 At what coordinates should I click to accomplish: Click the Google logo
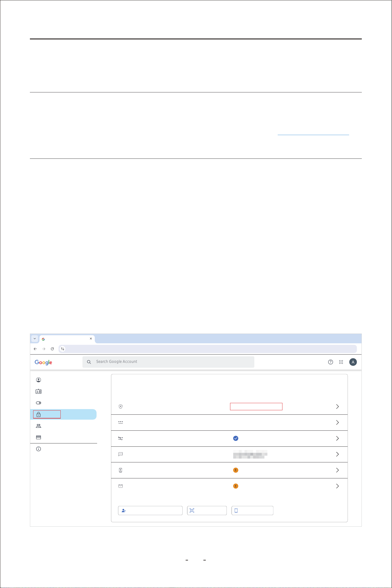tap(44, 362)
